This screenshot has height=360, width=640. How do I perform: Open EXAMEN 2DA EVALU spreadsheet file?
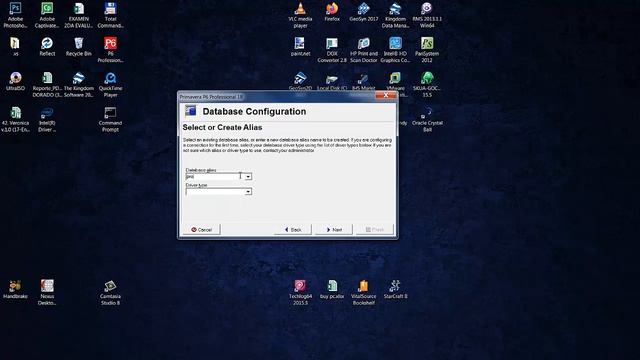pos(79,15)
